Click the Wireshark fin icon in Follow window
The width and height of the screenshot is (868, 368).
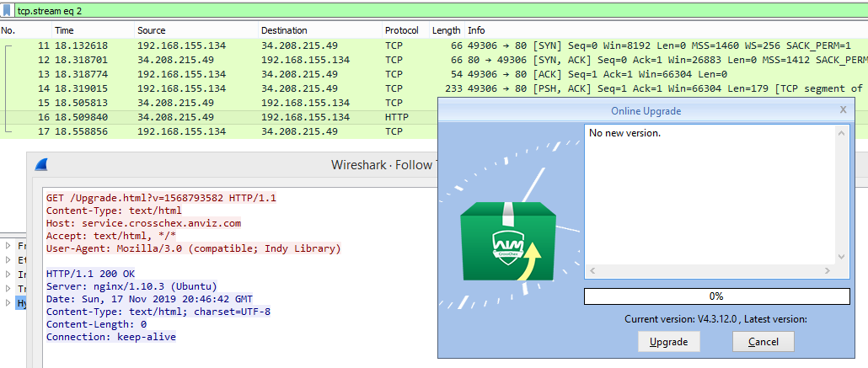point(41,164)
